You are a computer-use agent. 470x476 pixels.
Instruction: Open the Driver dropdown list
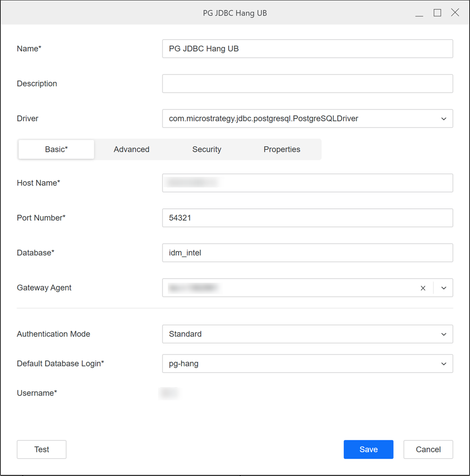(444, 119)
